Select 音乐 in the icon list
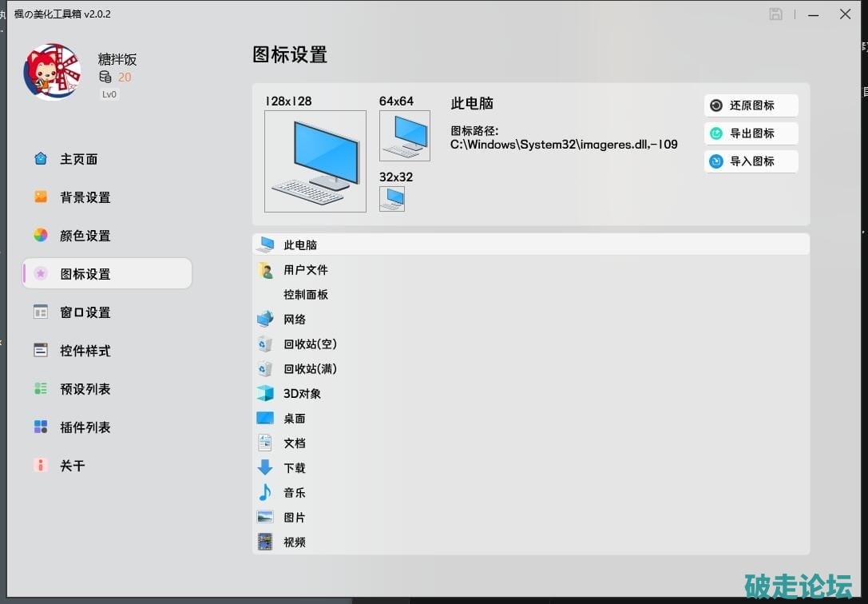Screen dimensions: 868x604 294,493
